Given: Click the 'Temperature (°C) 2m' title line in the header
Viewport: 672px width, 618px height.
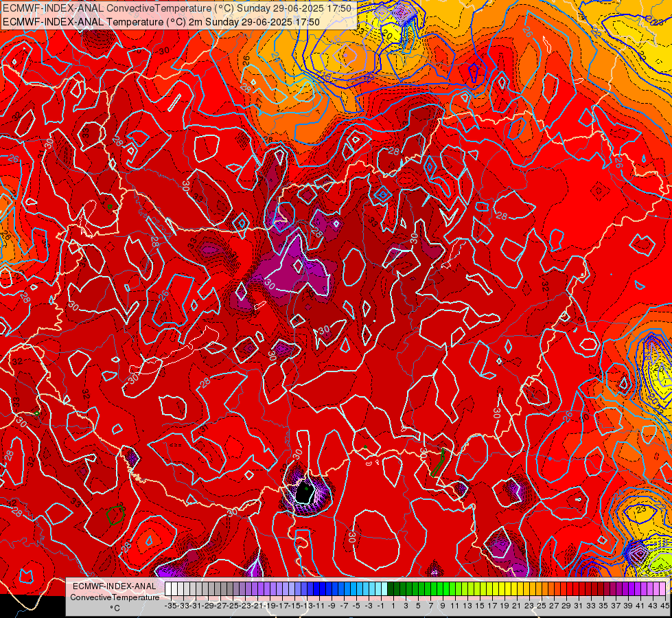Looking at the screenshot, I should pos(161,22).
